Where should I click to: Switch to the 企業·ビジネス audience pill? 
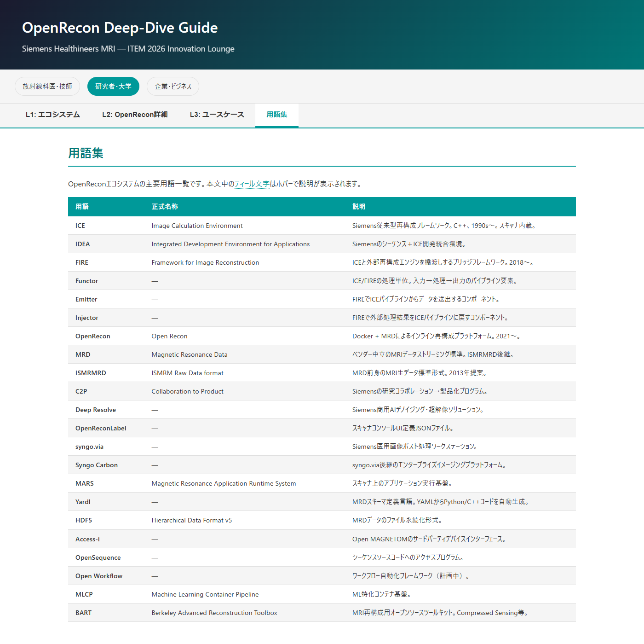pos(173,87)
